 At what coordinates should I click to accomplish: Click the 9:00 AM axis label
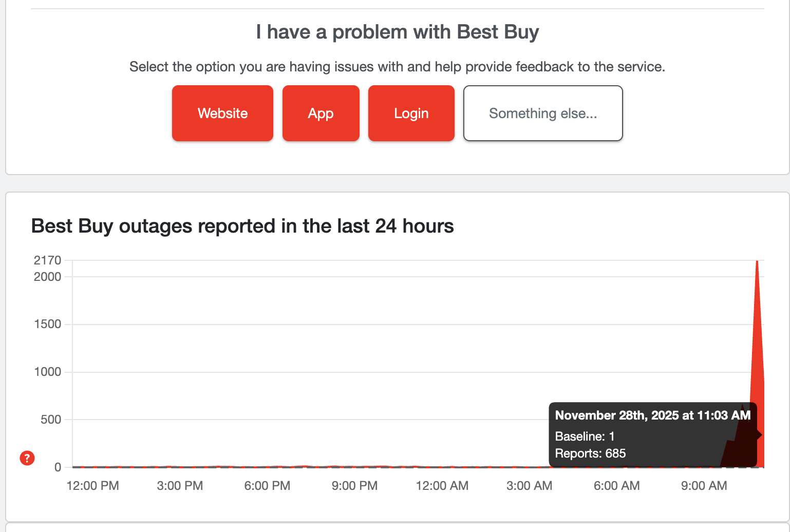point(704,485)
